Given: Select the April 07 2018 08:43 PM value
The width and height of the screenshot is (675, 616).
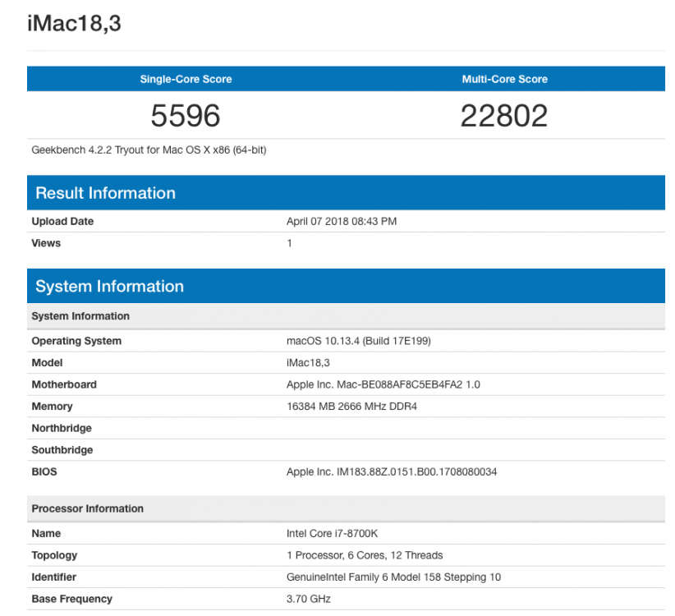Looking at the screenshot, I should click(x=342, y=221).
